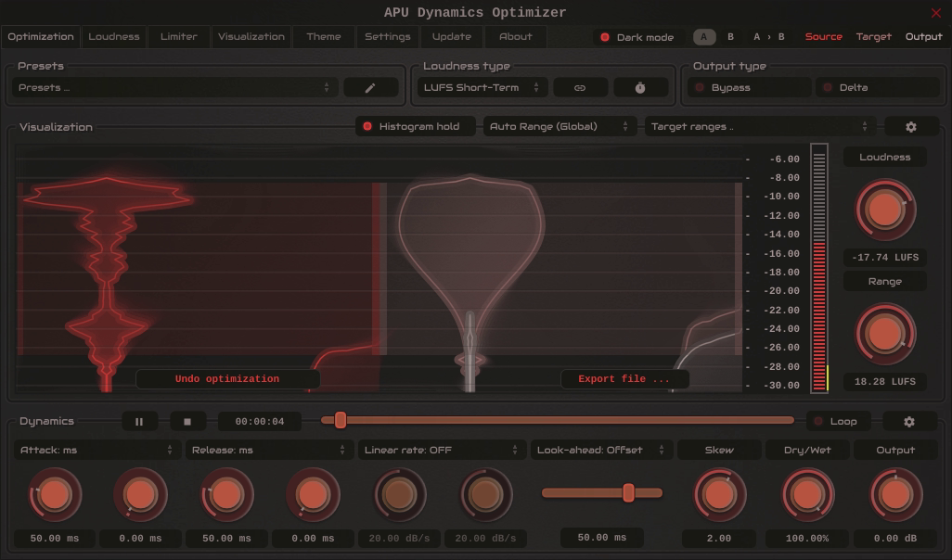Image resolution: width=952 pixels, height=560 pixels.
Task: Toggle Histogram hold
Action: [x=416, y=127]
